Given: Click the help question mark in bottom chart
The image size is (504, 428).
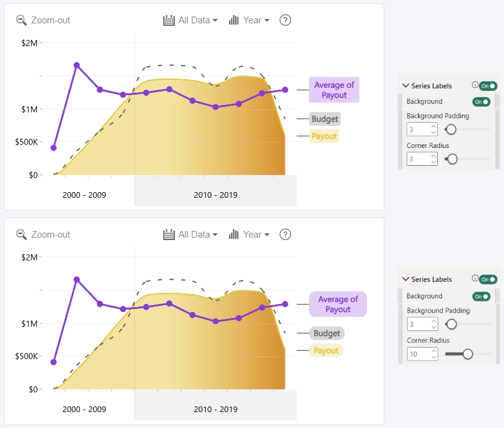Looking at the screenshot, I should [x=285, y=235].
